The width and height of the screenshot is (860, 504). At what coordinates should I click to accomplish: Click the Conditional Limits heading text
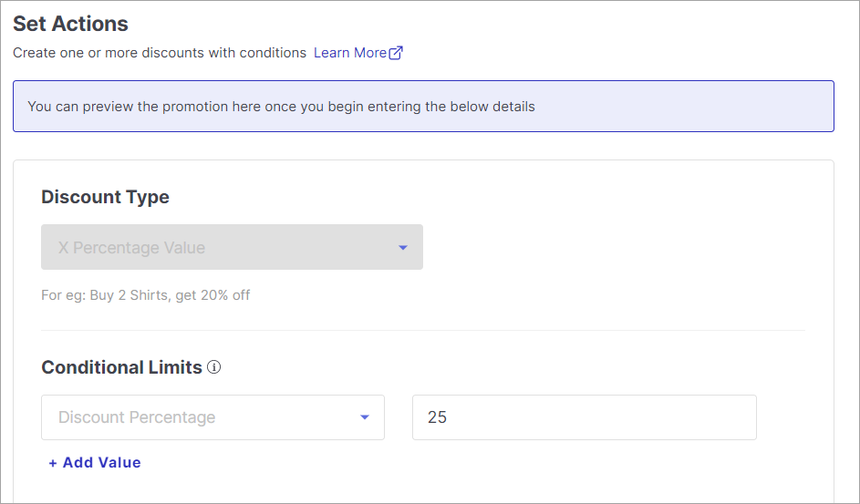122,367
